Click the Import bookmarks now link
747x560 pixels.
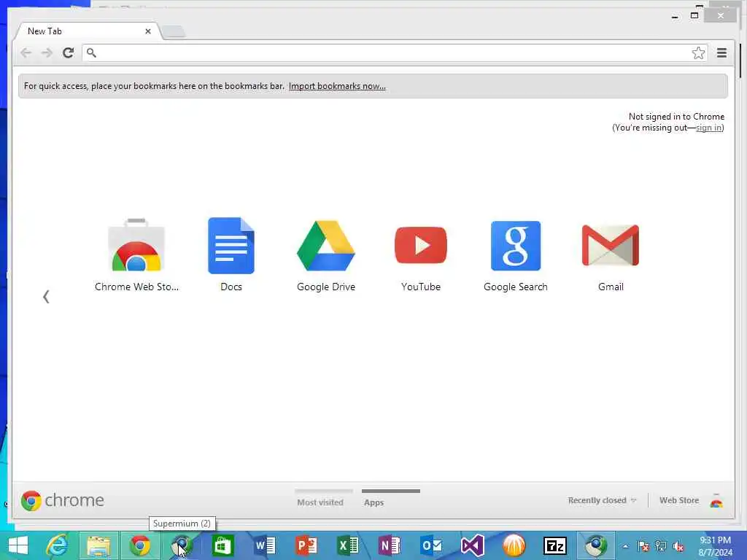[x=337, y=86]
